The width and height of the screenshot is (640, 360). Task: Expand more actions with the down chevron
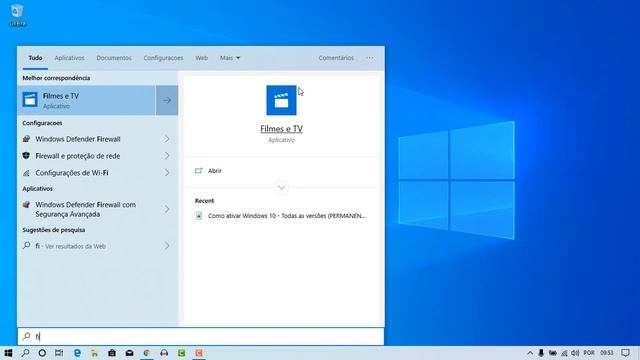coord(281,188)
